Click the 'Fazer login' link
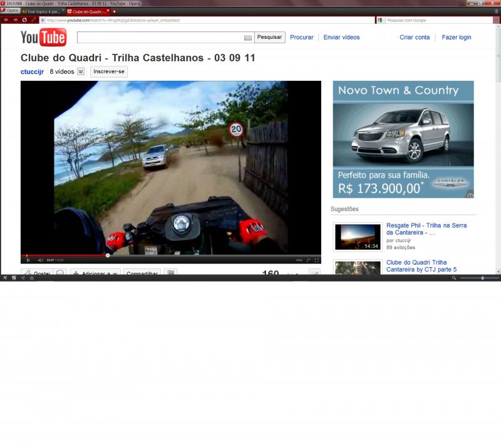This screenshot has width=501, height=448. (x=457, y=38)
